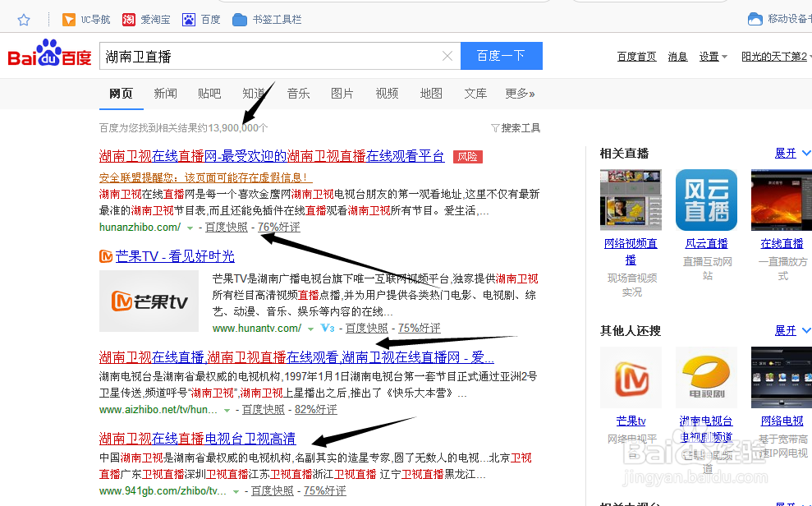Select the 网页 tab

click(x=122, y=93)
